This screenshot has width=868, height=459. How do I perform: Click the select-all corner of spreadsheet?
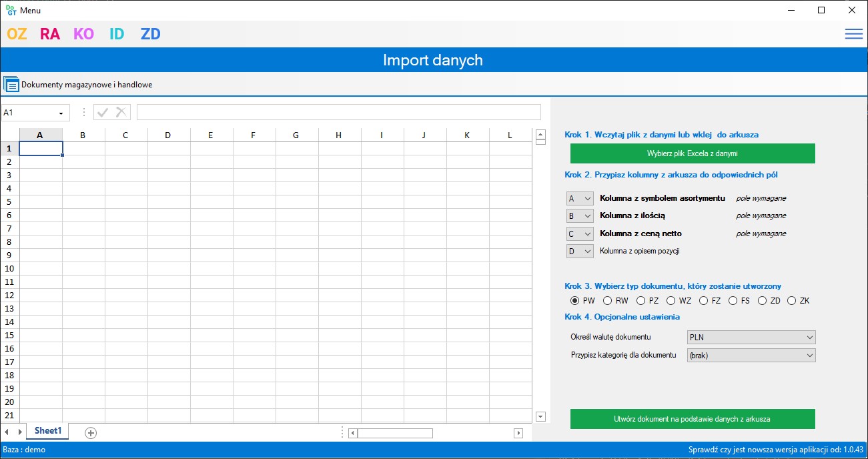tap(10, 135)
